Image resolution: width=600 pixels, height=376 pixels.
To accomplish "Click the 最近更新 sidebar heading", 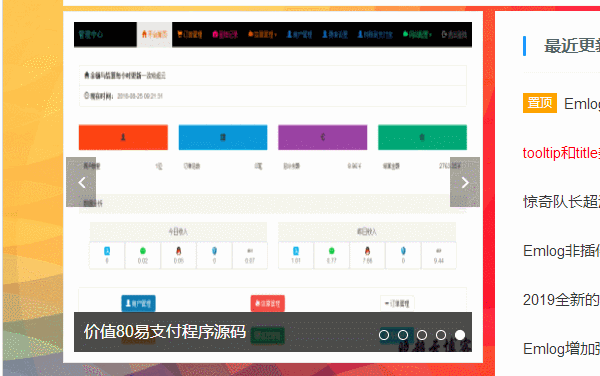I will tap(572, 46).
